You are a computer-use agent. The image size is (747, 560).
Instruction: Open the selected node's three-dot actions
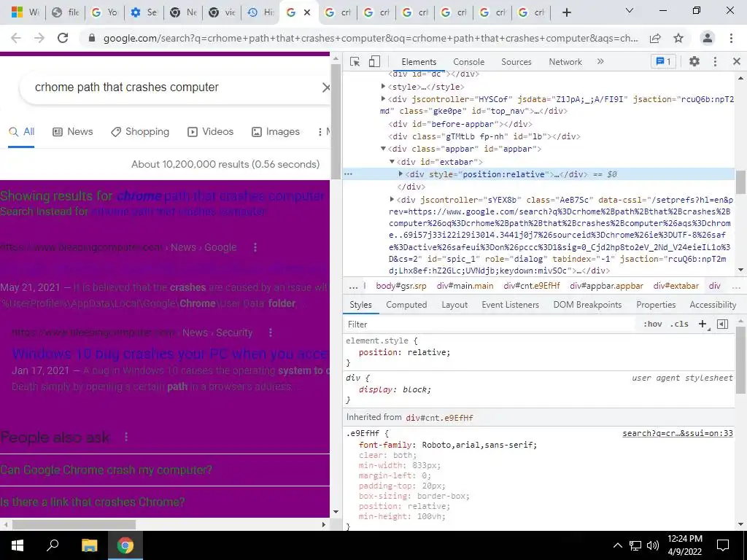348,174
